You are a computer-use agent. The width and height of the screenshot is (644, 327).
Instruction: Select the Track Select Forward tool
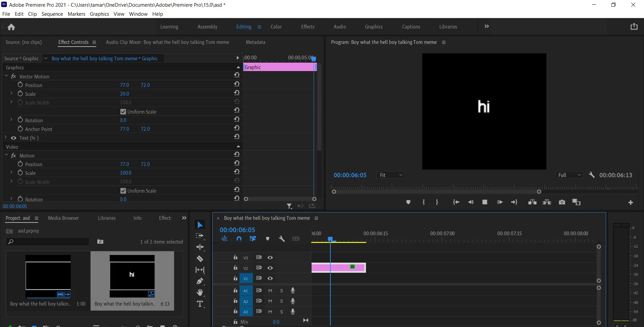200,236
